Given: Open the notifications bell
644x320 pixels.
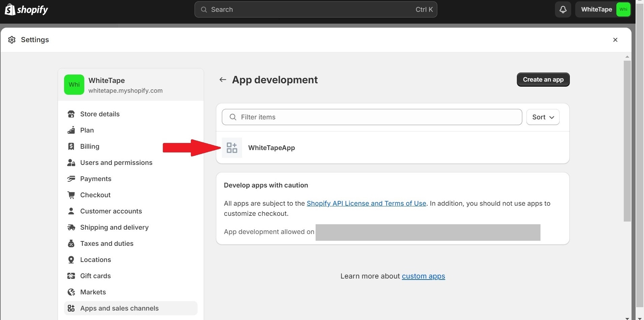Looking at the screenshot, I should point(563,9).
